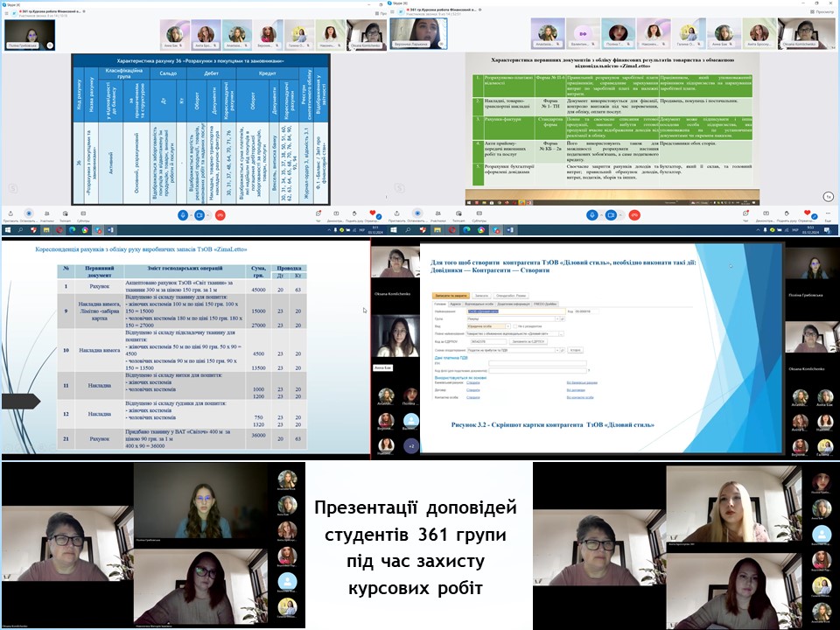Switch to Skype on the right taskbar
The width and height of the screenshot is (840, 630).
(497, 230)
